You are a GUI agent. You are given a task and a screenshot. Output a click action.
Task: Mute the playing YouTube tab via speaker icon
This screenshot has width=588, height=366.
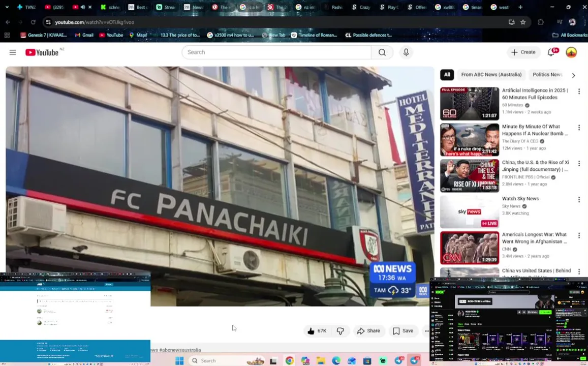[83, 7]
